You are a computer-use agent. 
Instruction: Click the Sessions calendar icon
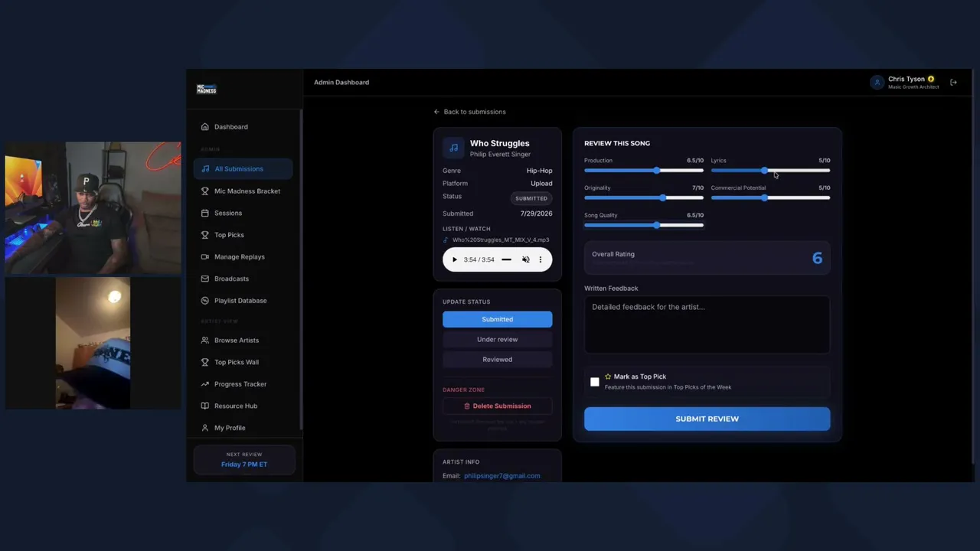coord(204,214)
